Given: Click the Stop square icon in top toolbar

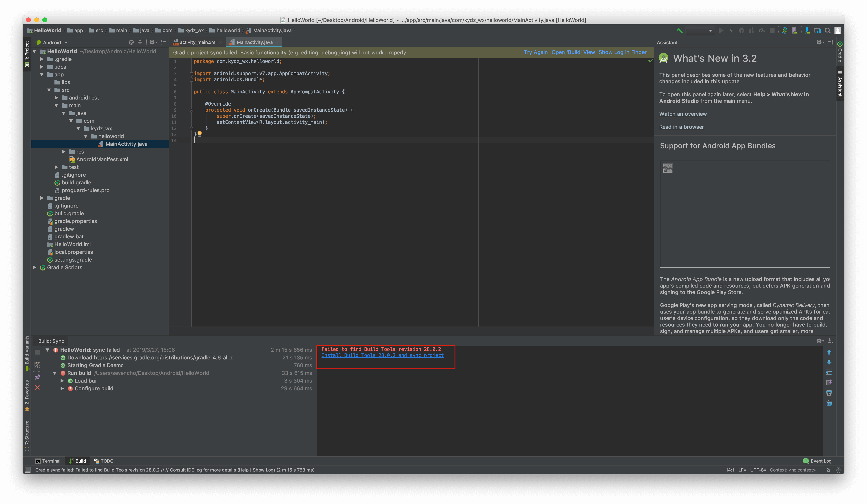Looking at the screenshot, I should 772,31.
